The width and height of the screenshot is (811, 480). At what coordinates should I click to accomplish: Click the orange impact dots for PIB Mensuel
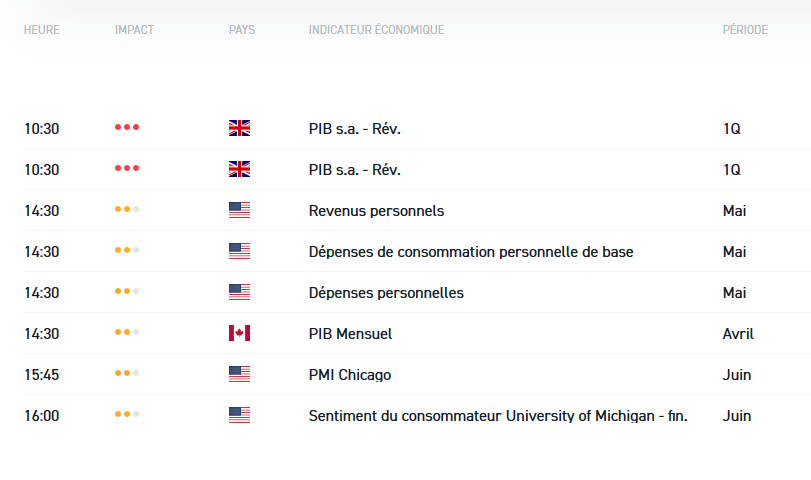[x=127, y=333]
